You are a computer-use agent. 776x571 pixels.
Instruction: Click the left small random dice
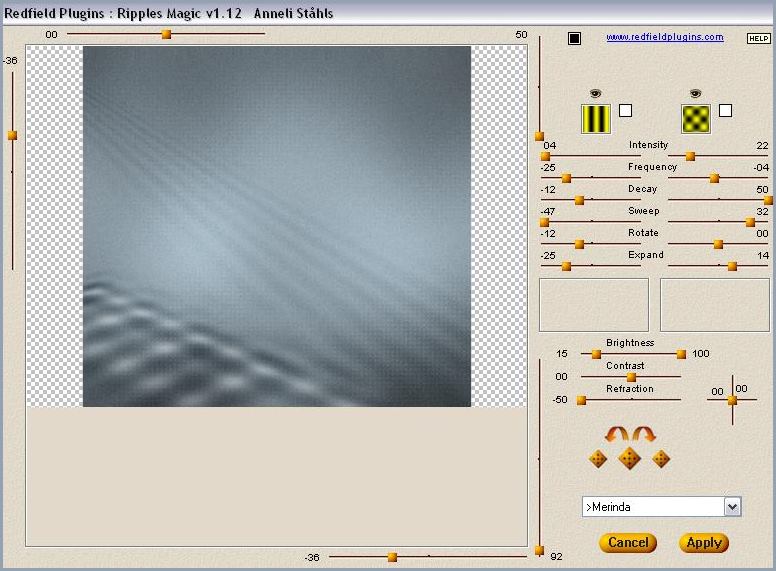(598, 459)
